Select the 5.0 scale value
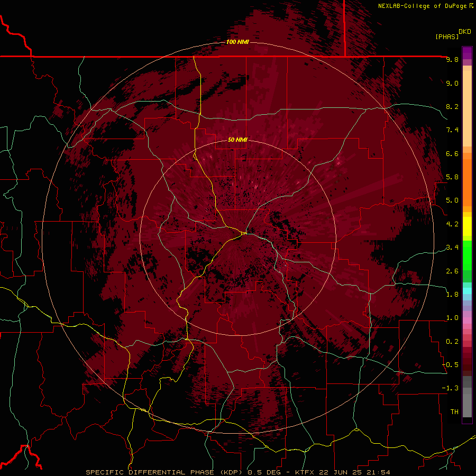The height and width of the screenshot is (476, 476). coord(452,200)
